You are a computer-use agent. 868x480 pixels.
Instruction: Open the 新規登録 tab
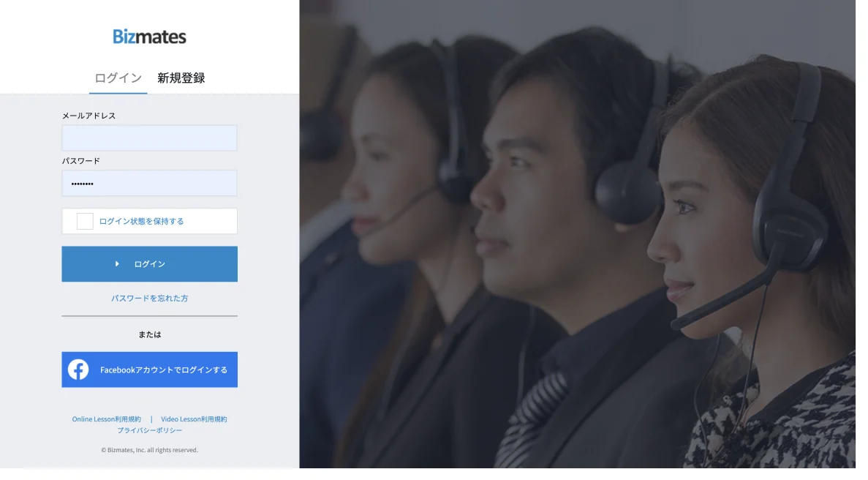click(x=181, y=78)
